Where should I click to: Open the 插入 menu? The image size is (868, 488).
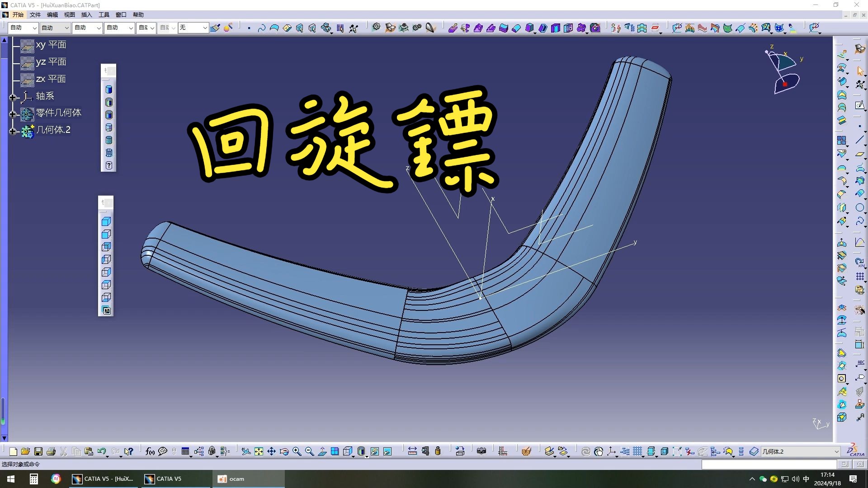tap(86, 14)
